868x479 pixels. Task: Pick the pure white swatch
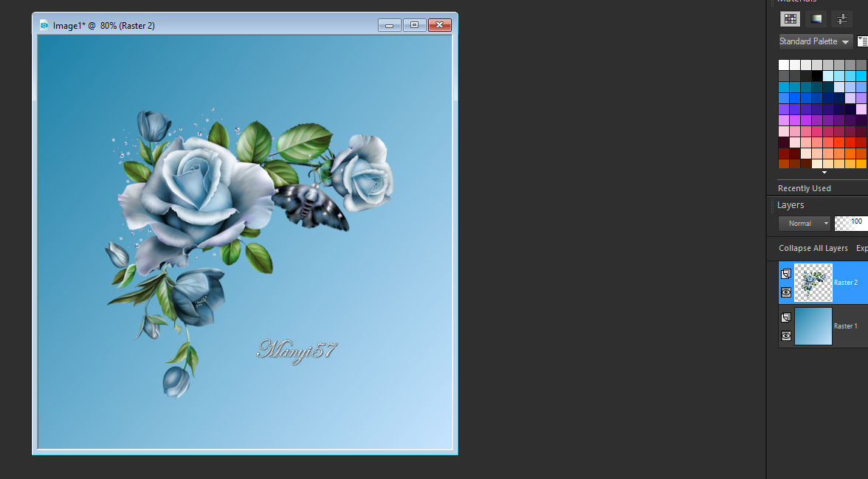(x=784, y=65)
